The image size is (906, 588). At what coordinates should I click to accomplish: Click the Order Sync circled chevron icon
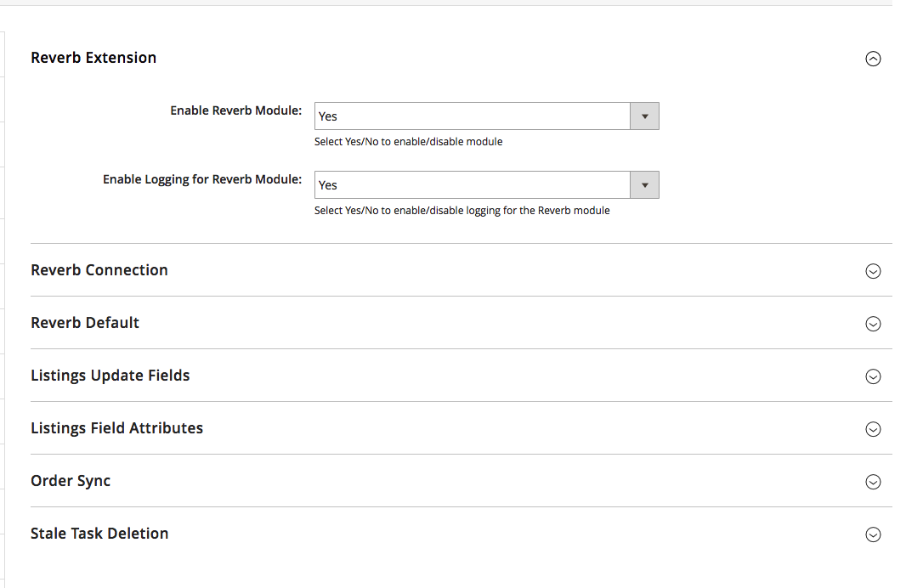(x=873, y=482)
